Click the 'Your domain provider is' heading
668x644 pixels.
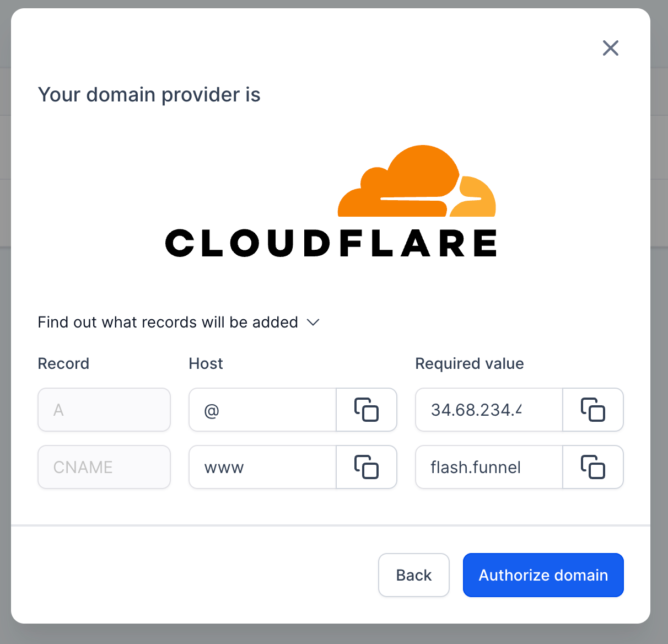click(x=149, y=95)
